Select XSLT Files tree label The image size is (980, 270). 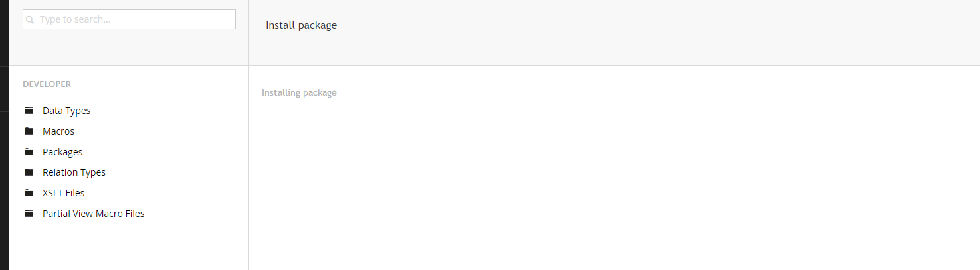click(x=63, y=193)
